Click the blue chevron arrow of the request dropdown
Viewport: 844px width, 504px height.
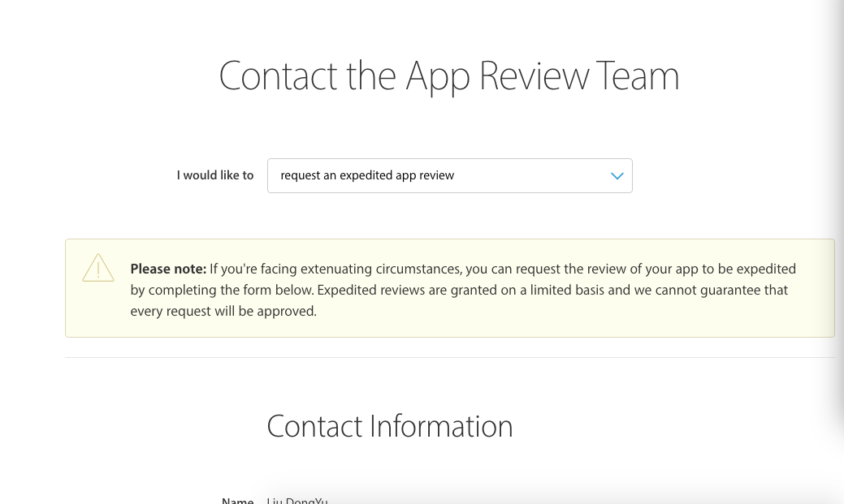coord(617,176)
